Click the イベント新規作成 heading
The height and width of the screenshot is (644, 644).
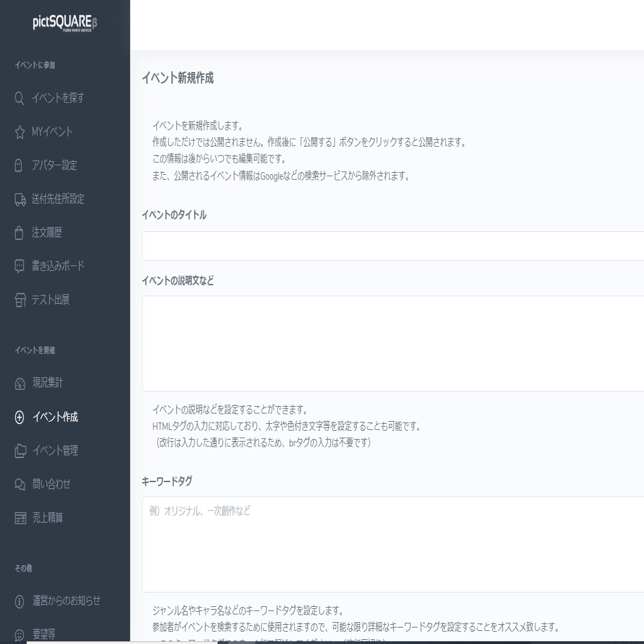[178, 78]
